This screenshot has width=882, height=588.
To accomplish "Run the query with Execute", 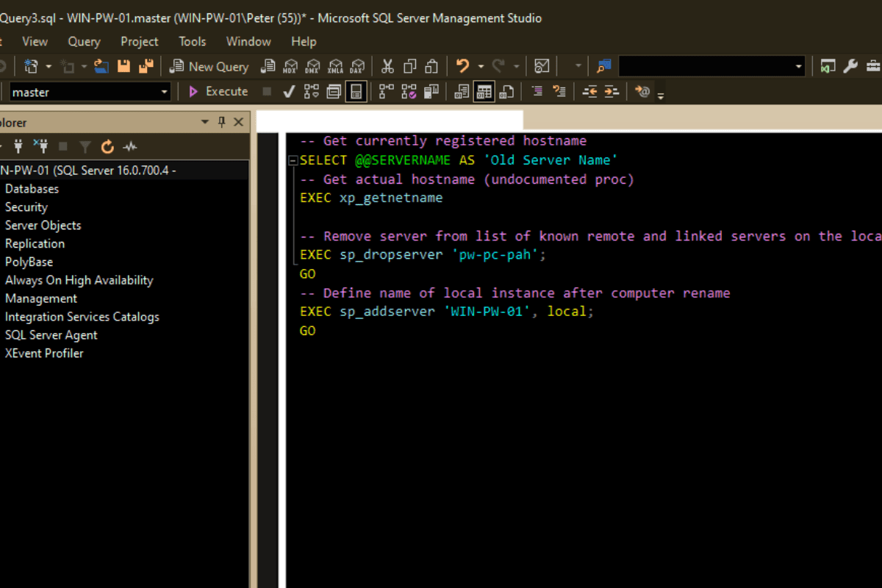I will (x=218, y=91).
